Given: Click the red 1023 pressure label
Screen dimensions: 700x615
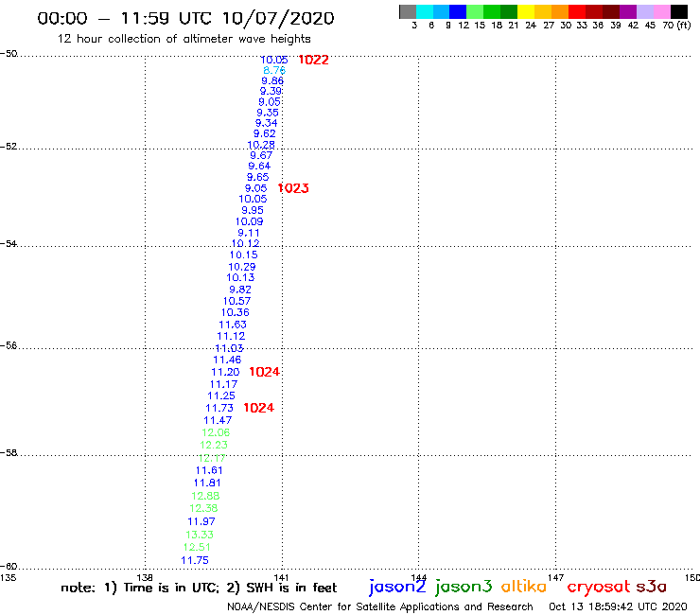Looking at the screenshot, I should [293, 188].
